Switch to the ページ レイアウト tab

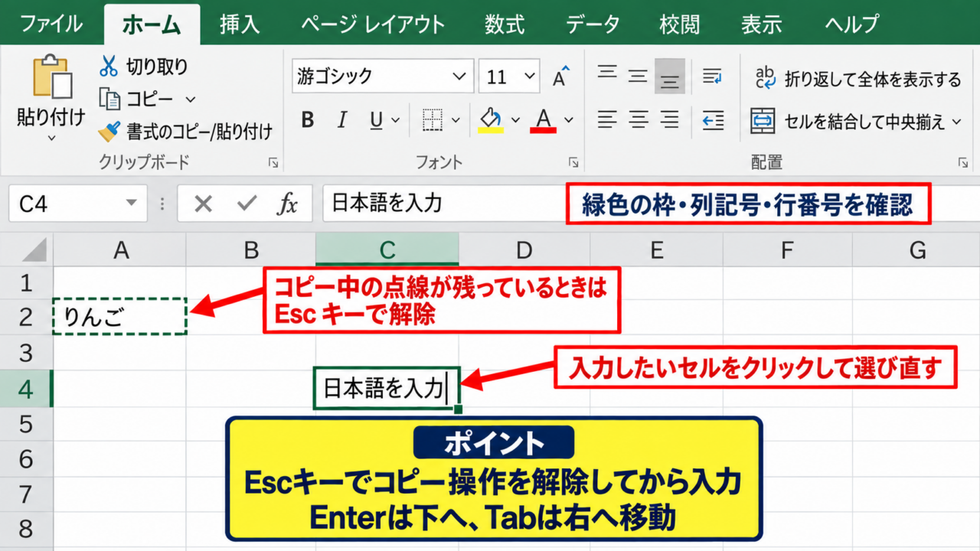(x=373, y=24)
